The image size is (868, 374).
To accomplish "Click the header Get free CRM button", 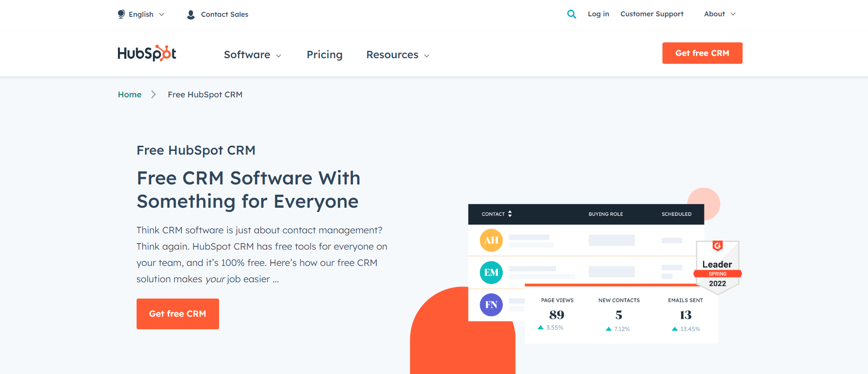I will pyautogui.click(x=702, y=53).
